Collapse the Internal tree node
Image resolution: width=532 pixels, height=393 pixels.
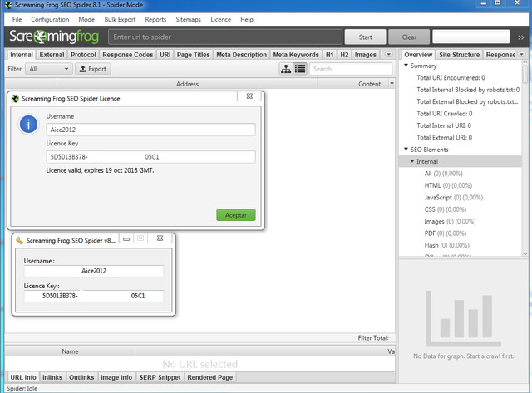(x=412, y=161)
